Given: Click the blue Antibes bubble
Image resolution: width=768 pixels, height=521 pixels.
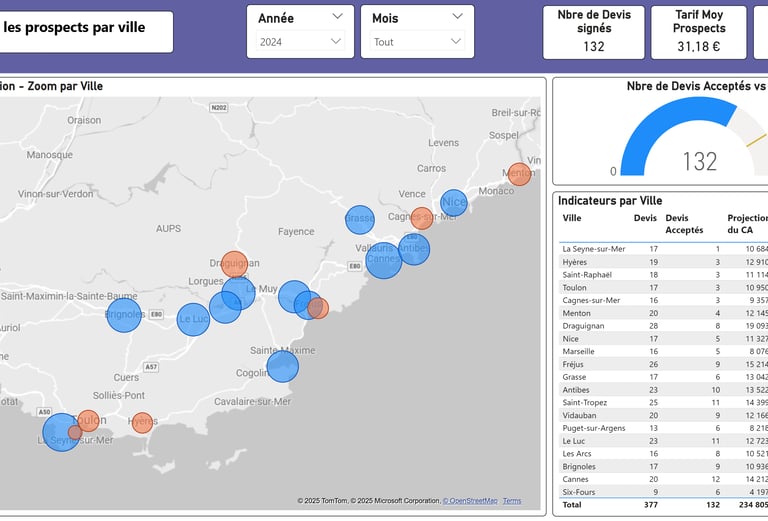Looking at the screenshot, I should (x=414, y=249).
